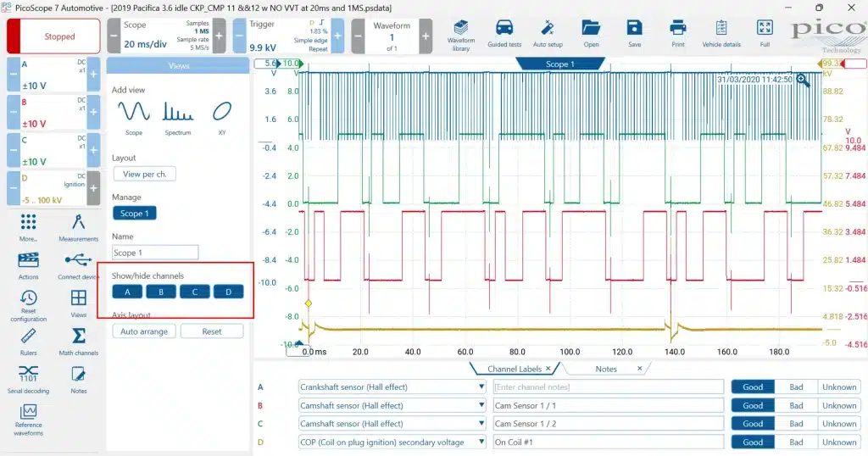Click the Views panel header
Image resolution: width=868 pixels, height=456 pixels.
[x=178, y=65]
